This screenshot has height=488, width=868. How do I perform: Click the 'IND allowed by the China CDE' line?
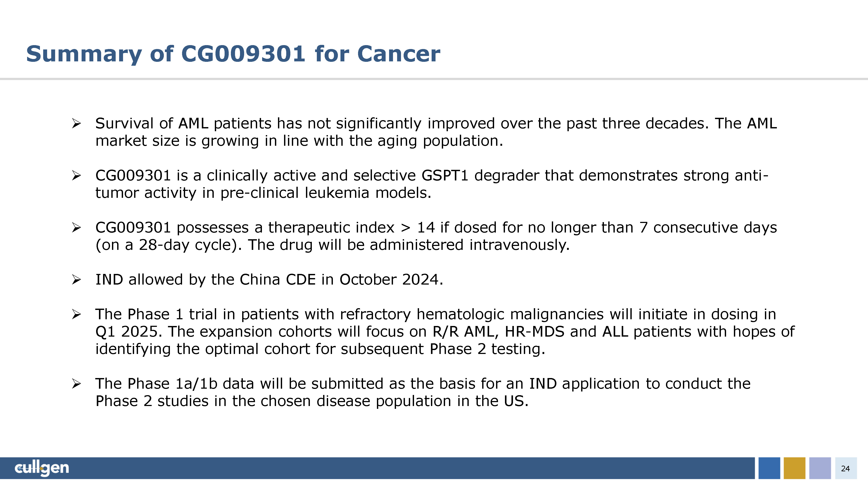269,280
